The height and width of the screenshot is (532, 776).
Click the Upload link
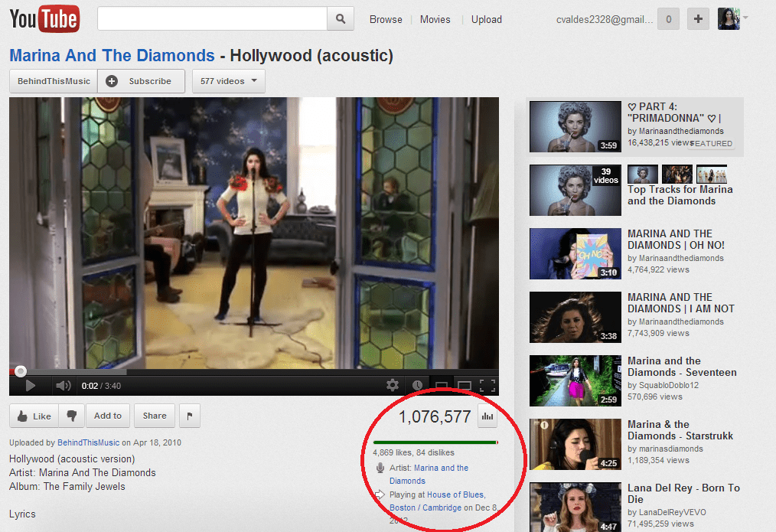487,19
